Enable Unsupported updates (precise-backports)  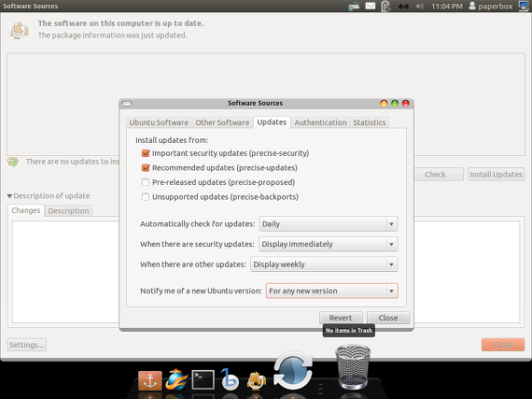click(x=146, y=197)
